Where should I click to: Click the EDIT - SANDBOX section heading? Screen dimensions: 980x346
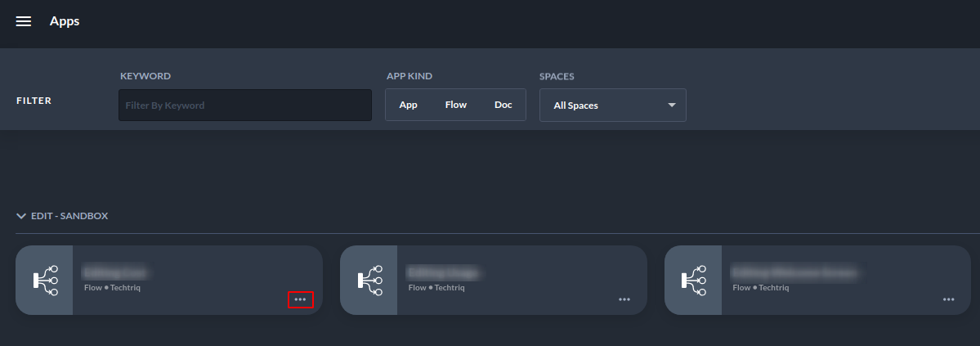click(69, 216)
